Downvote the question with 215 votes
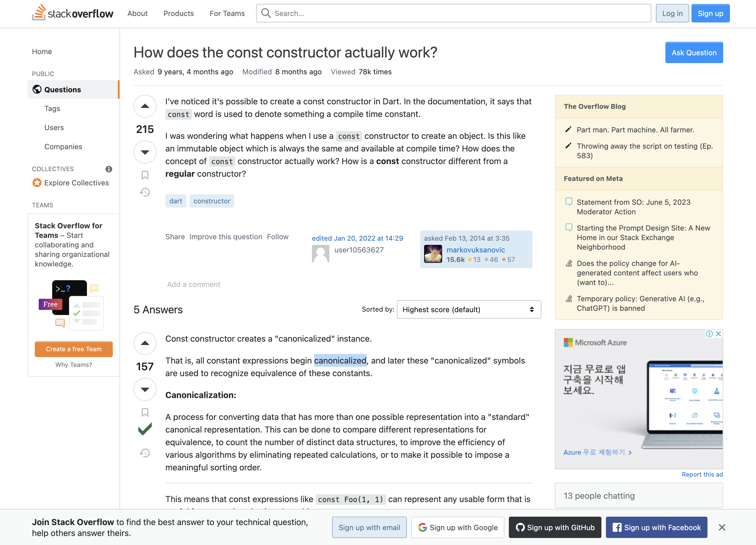The width and height of the screenshot is (756, 545). pyautogui.click(x=145, y=152)
